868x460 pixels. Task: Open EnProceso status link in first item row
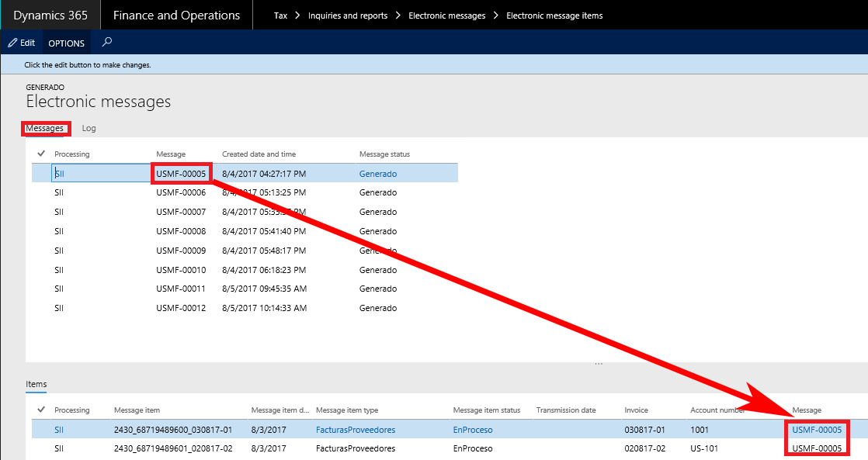(x=473, y=430)
